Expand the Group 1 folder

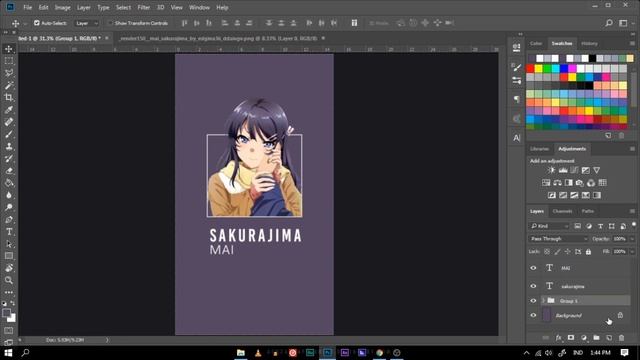click(543, 301)
